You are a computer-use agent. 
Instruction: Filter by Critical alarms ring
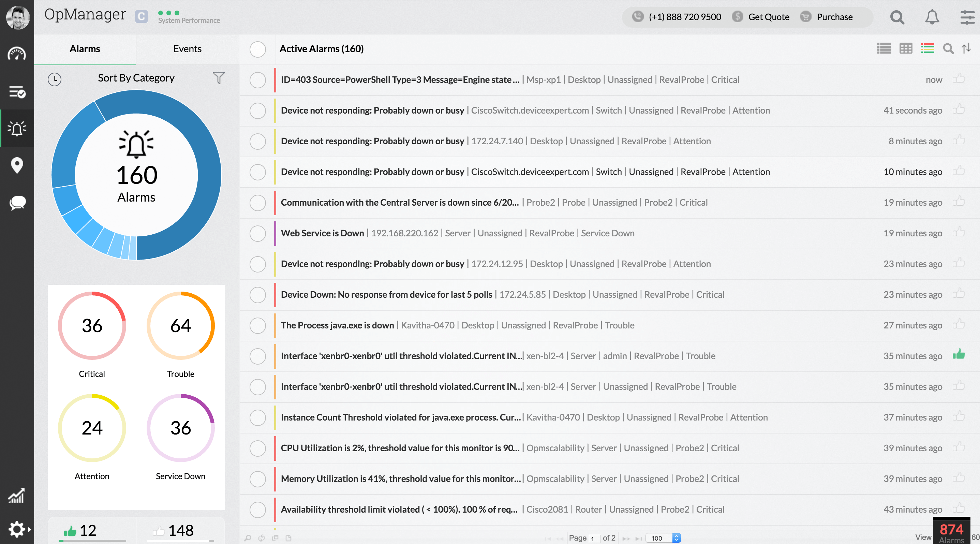[x=92, y=326]
